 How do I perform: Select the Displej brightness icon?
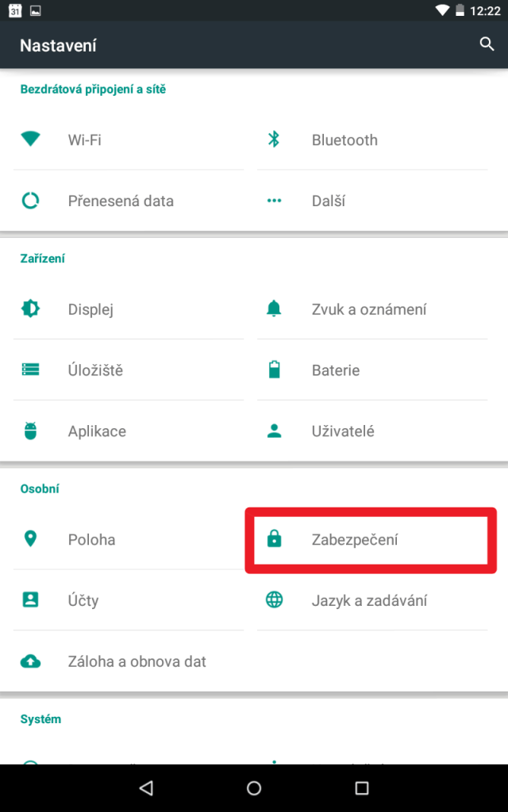pos(31,308)
